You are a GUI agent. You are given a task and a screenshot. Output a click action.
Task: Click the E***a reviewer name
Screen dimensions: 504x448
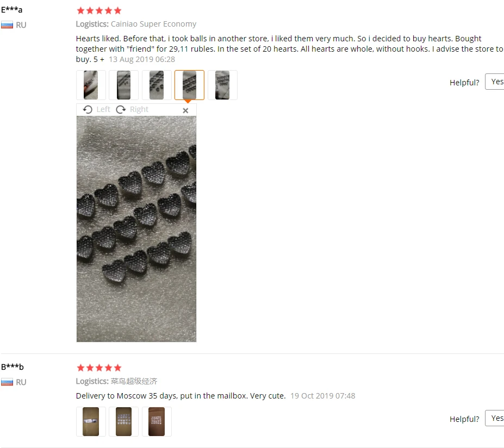point(11,10)
